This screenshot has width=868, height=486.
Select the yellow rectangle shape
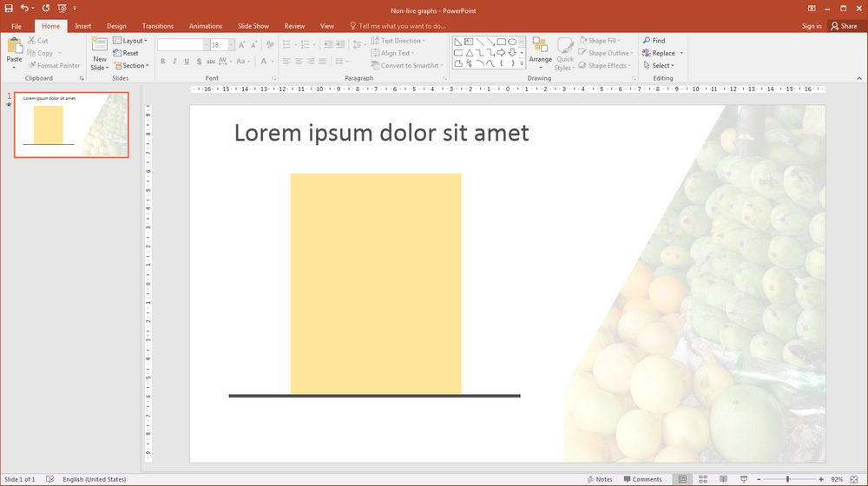coord(376,284)
